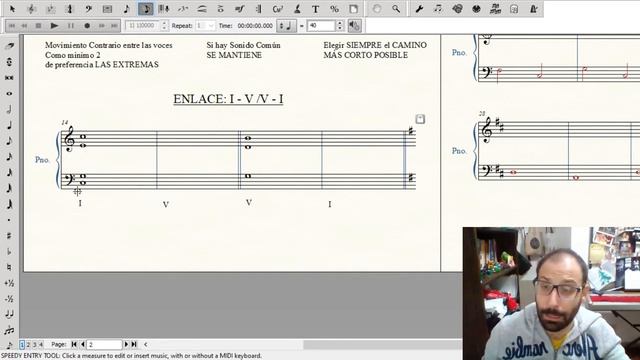Select the augmentation dot in palette
This screenshot has width=640, height=360.
(x=9, y=220)
